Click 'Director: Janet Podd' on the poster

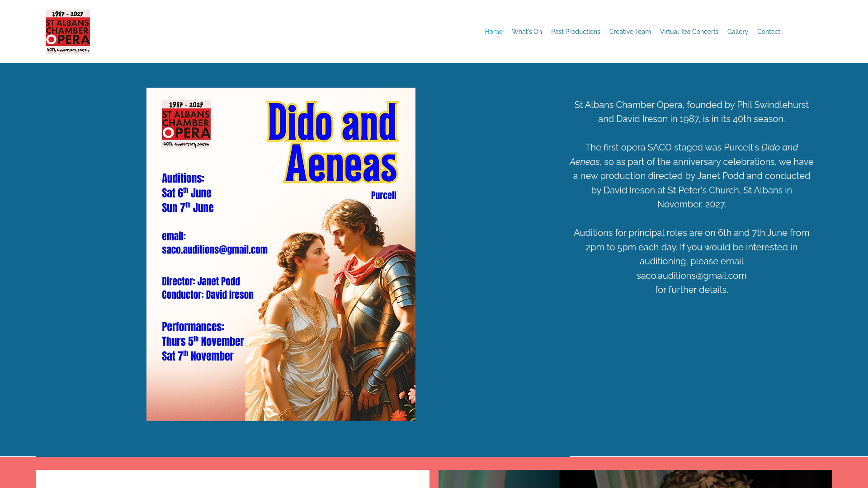(x=201, y=282)
